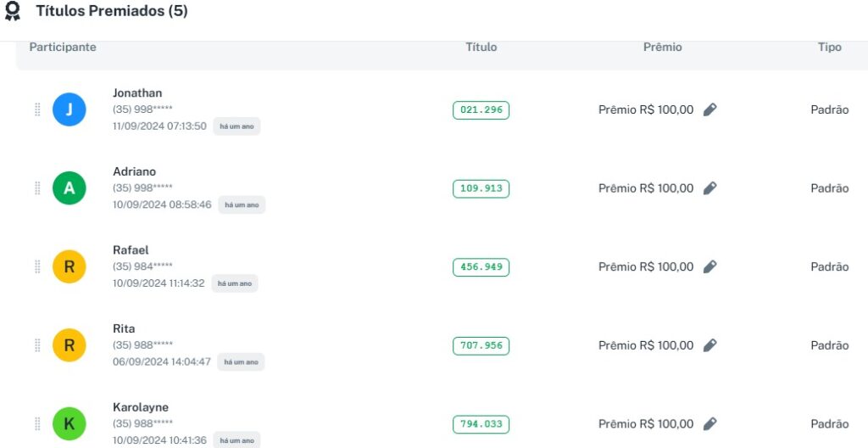Select Jonathan's blue J avatar
868x448 pixels.
70,109
